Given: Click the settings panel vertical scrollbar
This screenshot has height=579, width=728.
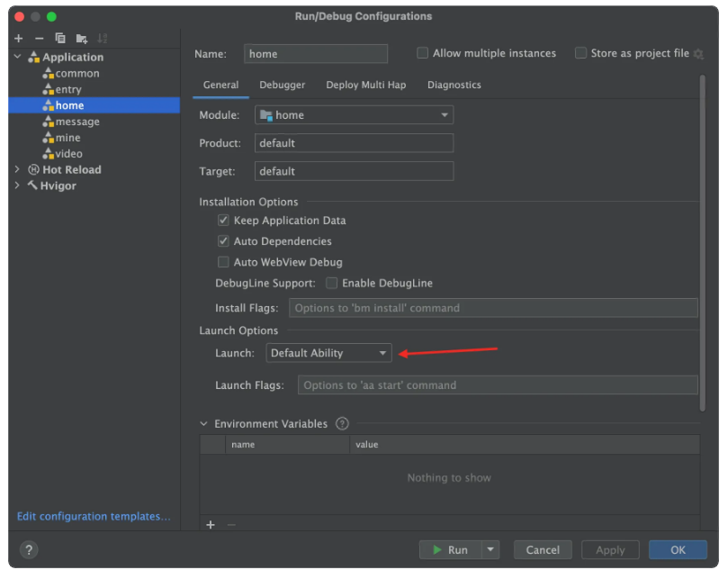Looking at the screenshot, I should [x=703, y=243].
